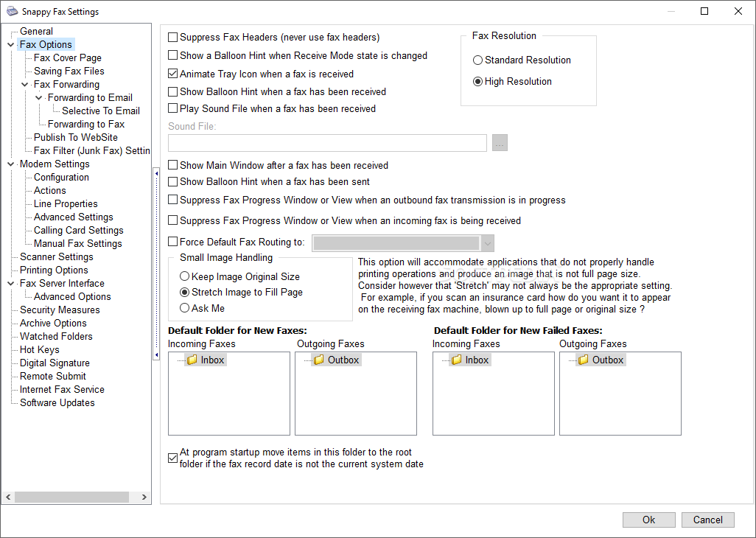Click the lower splitter collapse arrow beside the tree
This screenshot has width=756, height=538.
pos(156,354)
